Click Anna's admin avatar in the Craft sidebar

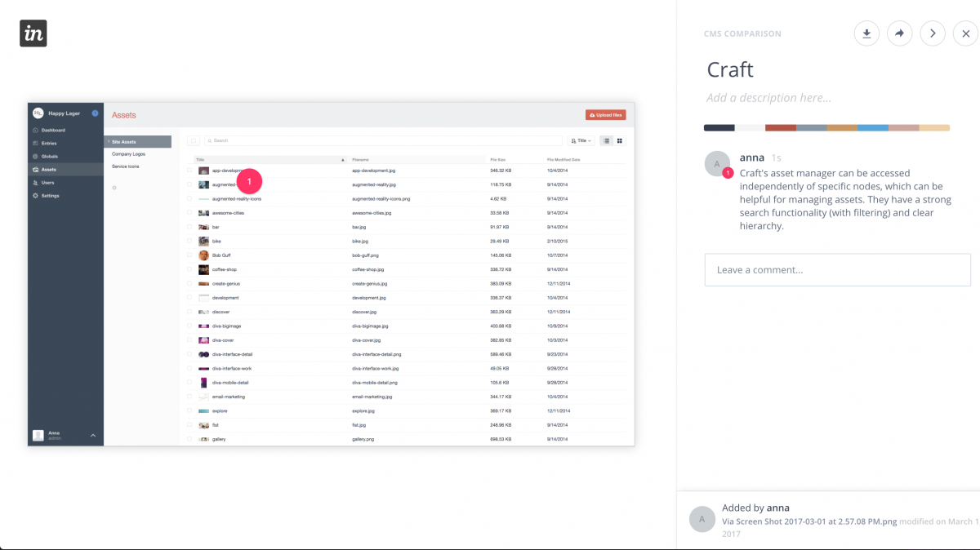(38, 435)
